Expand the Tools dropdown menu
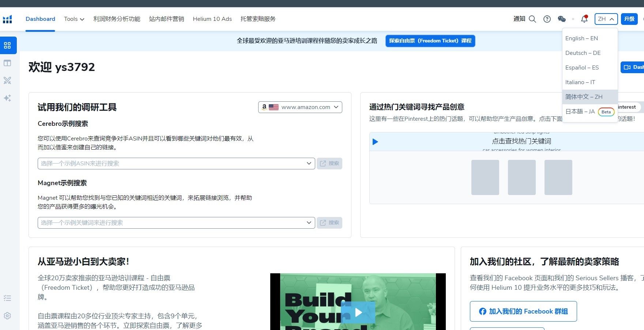 pos(74,19)
